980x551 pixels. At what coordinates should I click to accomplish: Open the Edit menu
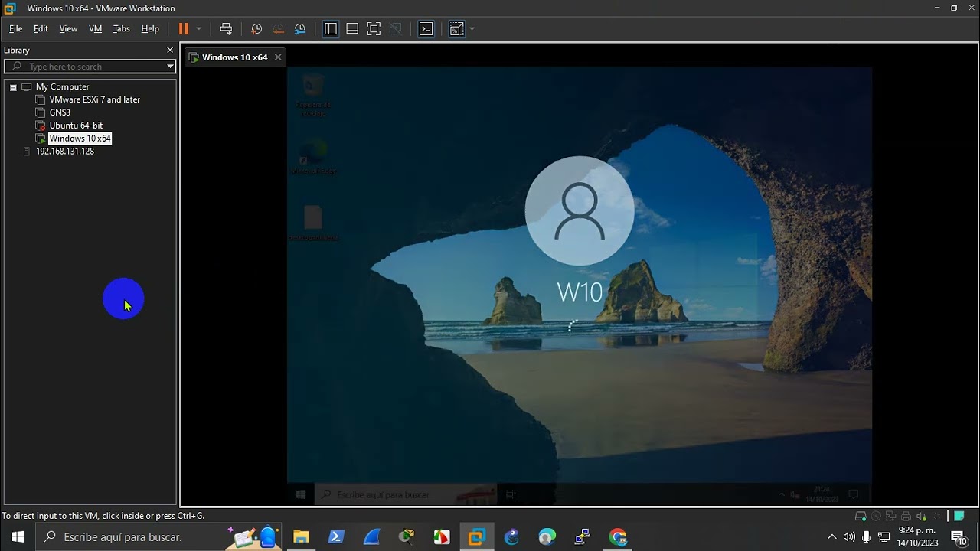[41, 29]
